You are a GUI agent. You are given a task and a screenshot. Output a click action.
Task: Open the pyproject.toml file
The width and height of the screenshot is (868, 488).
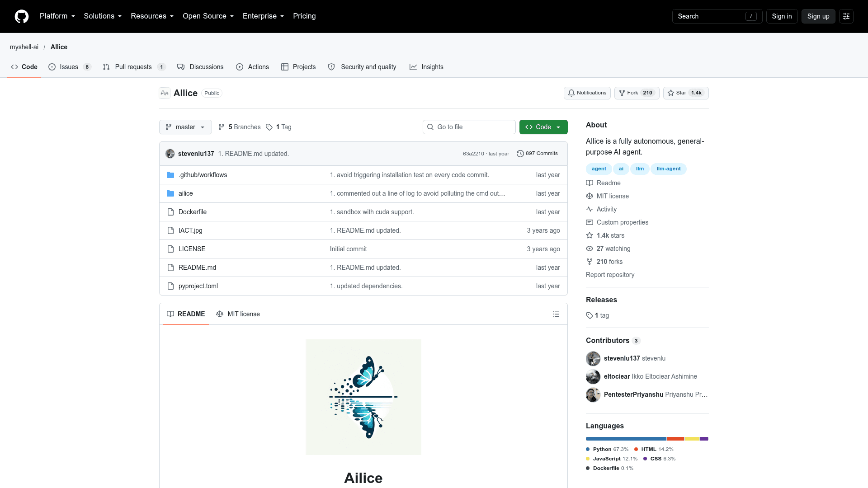pos(198,286)
